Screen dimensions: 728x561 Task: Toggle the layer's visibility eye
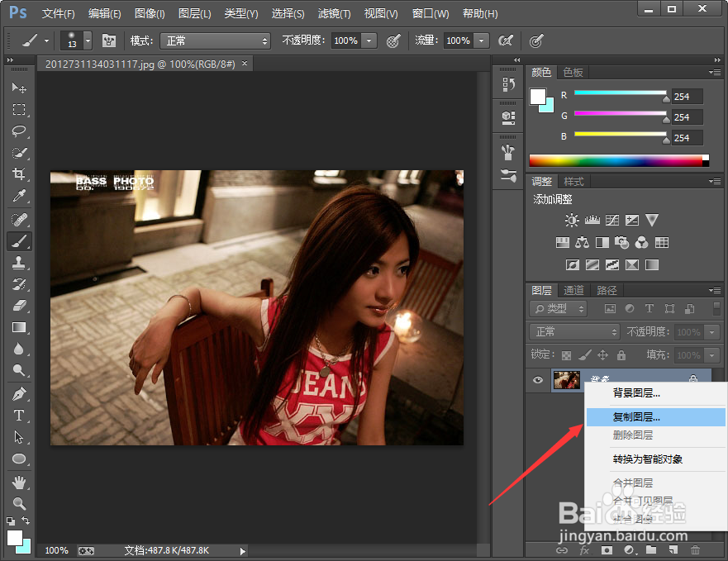[538, 380]
